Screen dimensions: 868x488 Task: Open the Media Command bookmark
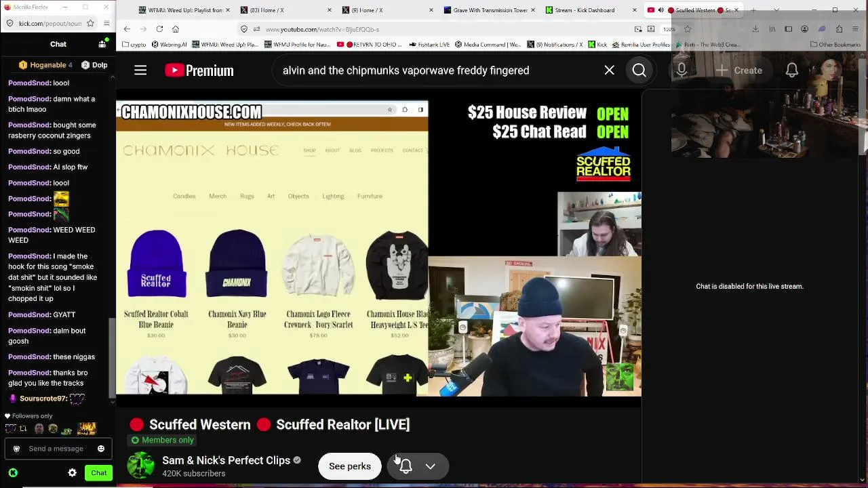(489, 45)
